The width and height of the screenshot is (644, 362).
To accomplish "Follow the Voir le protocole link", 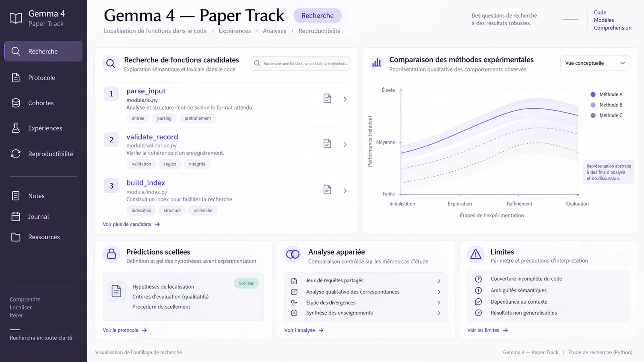I will pyautogui.click(x=125, y=330).
